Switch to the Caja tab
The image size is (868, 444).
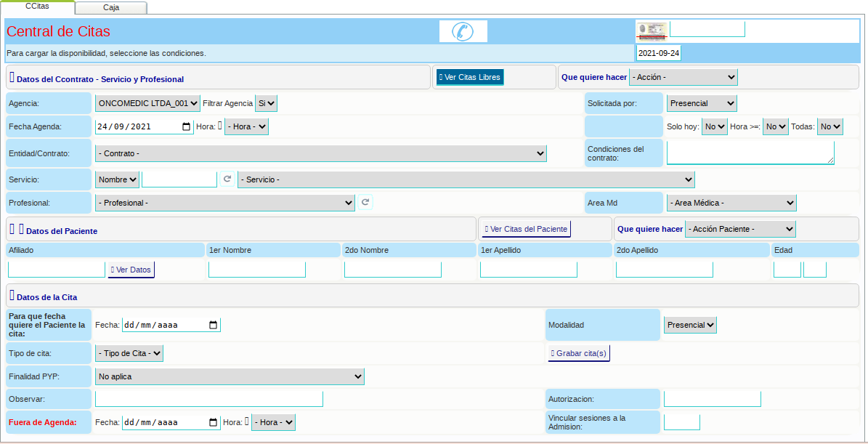point(111,8)
